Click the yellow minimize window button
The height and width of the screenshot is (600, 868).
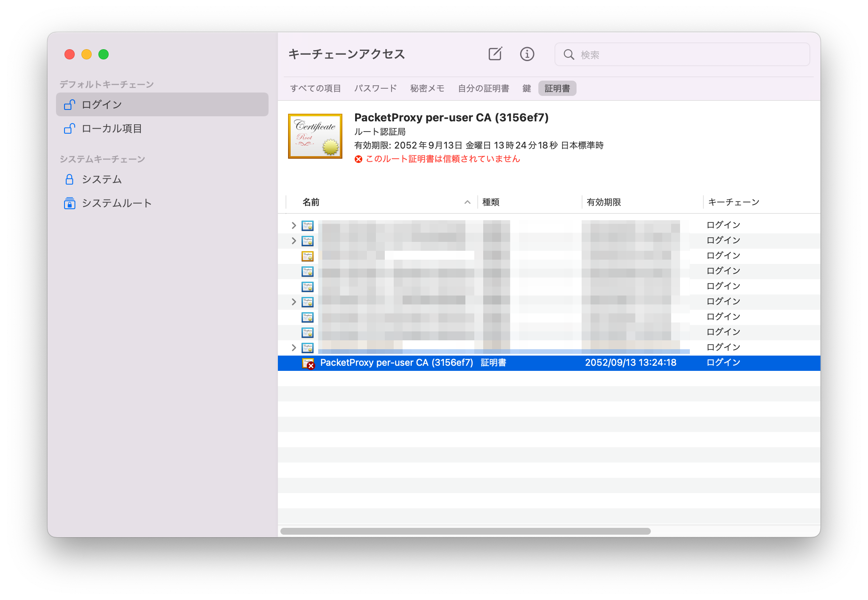87,54
